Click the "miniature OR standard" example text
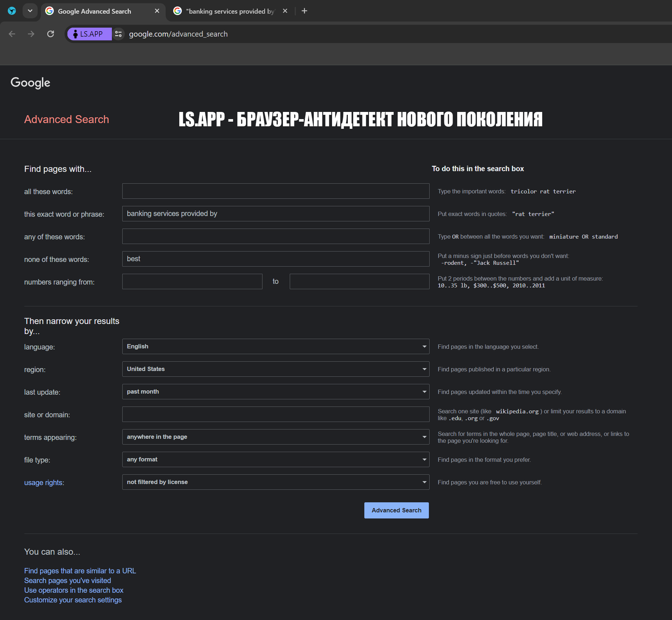The image size is (672, 620). pos(583,237)
